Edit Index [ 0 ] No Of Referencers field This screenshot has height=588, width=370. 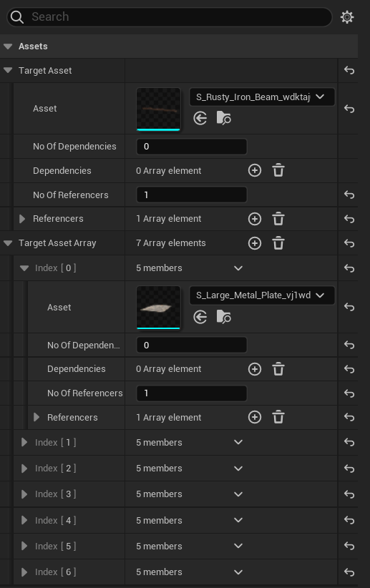pyautogui.click(x=192, y=393)
